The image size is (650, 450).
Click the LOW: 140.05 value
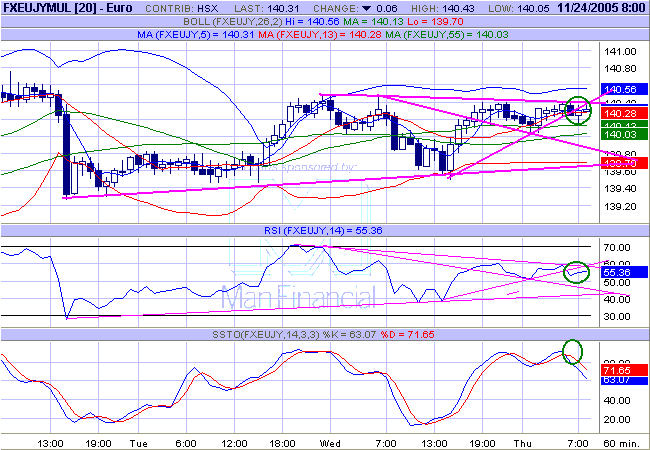point(519,9)
